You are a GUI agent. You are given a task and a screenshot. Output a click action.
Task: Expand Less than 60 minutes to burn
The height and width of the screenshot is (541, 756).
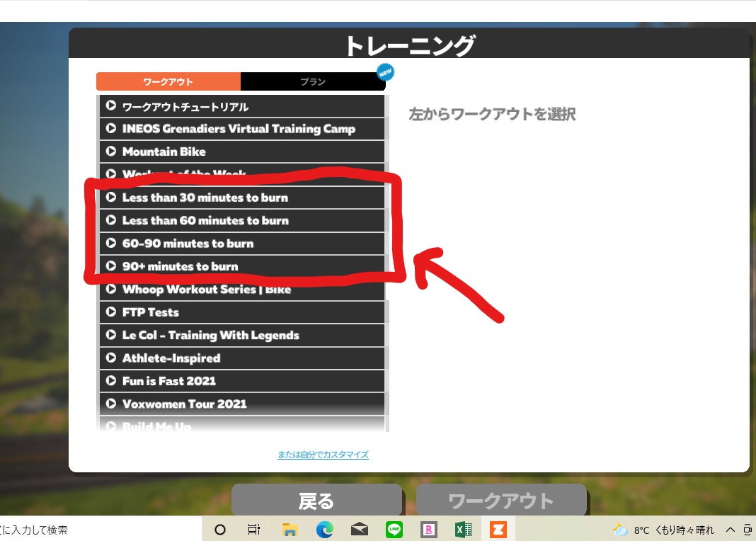[242, 220]
